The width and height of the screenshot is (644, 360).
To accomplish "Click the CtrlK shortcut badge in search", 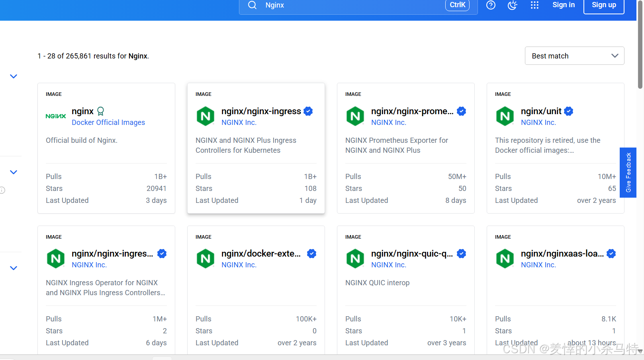I will click(457, 5).
